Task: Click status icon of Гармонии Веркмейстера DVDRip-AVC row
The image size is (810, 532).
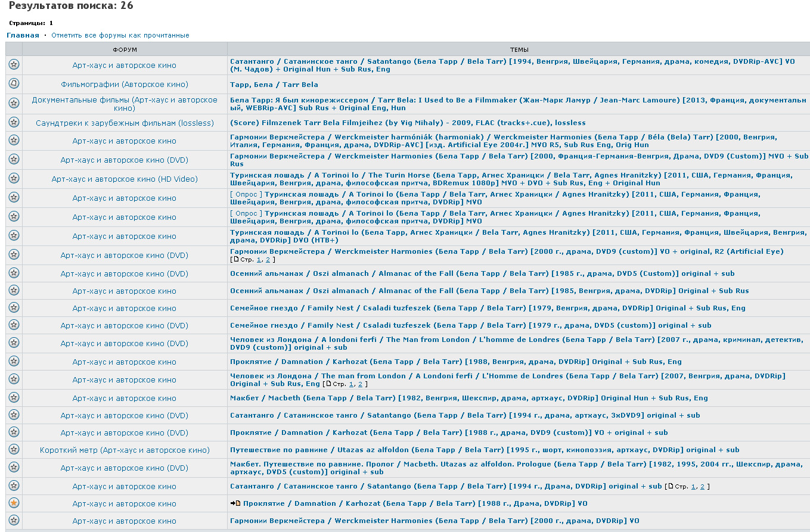Action: [14, 141]
